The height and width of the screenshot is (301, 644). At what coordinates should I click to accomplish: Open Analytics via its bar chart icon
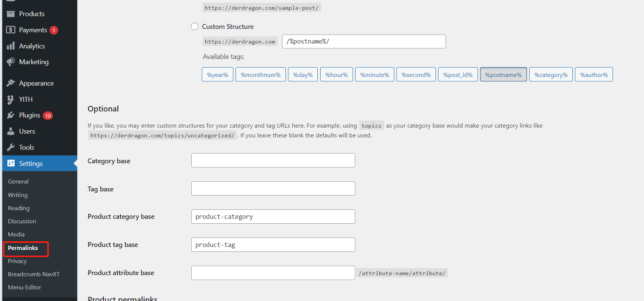[x=11, y=46]
